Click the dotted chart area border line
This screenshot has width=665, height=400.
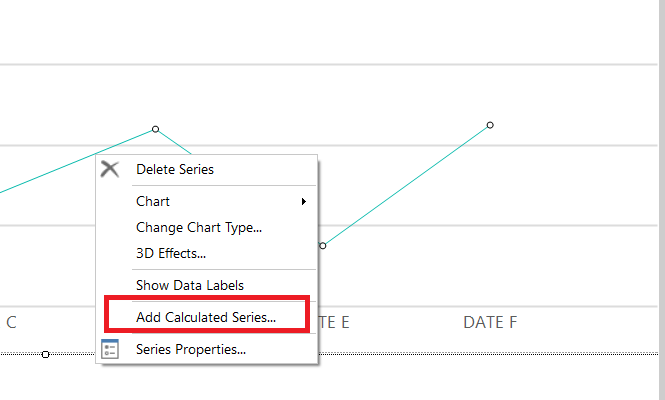[500, 354]
